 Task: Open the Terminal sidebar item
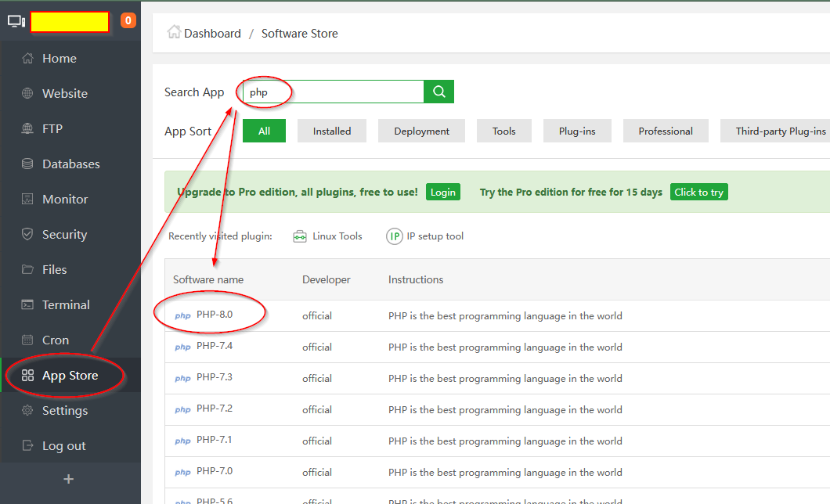tap(66, 304)
